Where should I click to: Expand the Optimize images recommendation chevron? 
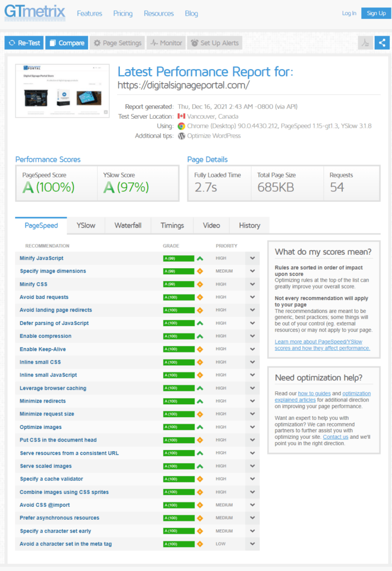(253, 427)
